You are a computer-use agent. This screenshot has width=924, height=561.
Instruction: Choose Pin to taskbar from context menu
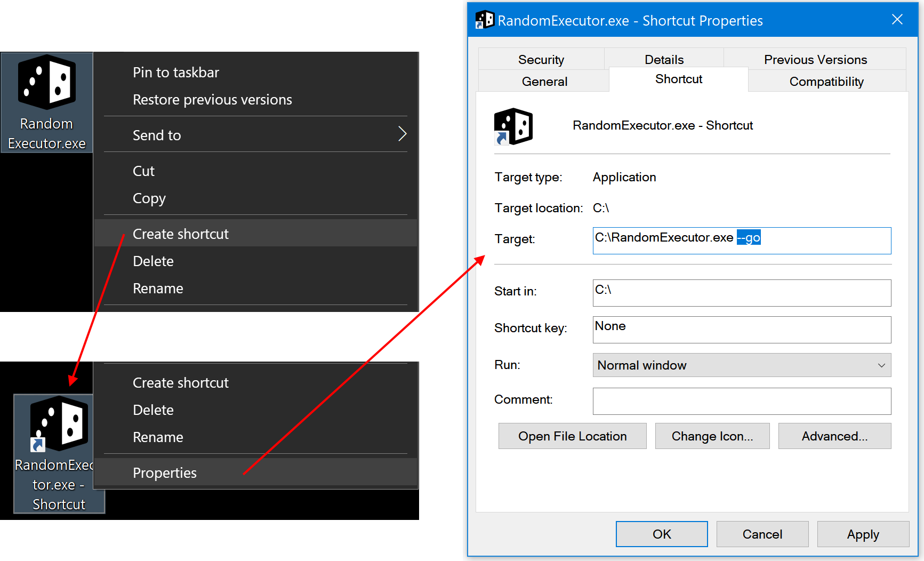pyautogui.click(x=176, y=72)
